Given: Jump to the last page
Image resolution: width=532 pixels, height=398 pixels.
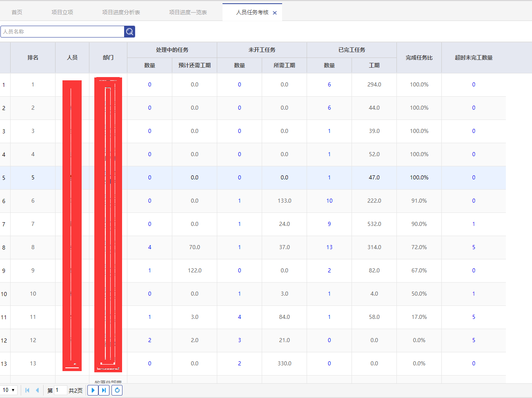Looking at the screenshot, I should click(x=104, y=390).
